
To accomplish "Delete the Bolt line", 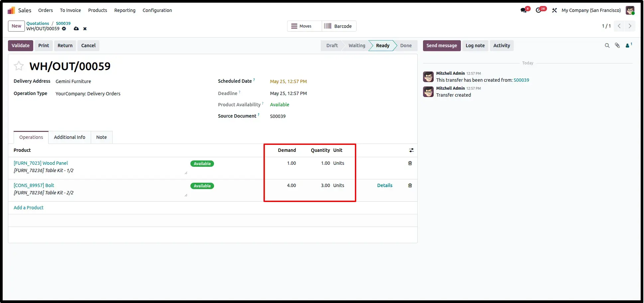I will [x=410, y=185].
